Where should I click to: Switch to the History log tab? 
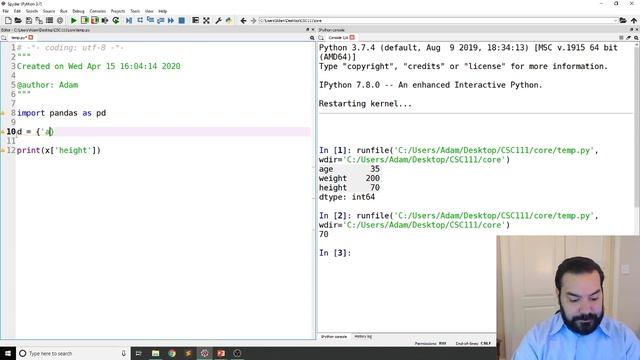(x=363, y=337)
